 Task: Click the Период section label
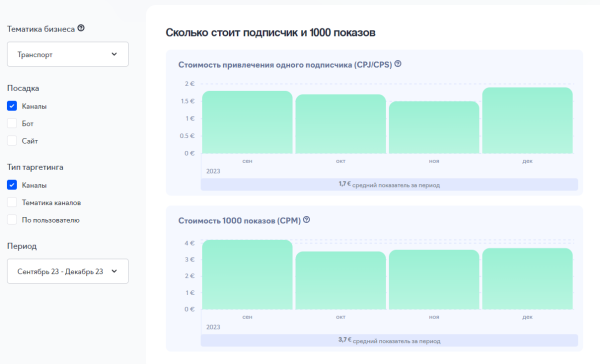22,246
